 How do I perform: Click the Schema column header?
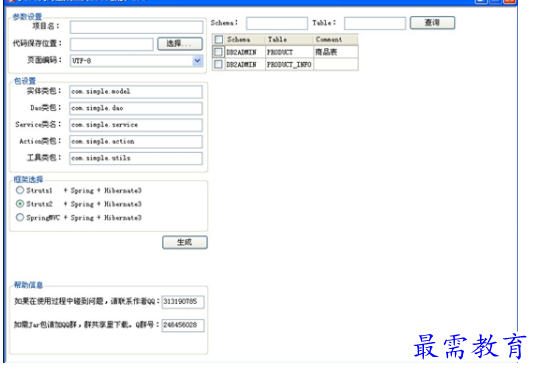pos(245,40)
